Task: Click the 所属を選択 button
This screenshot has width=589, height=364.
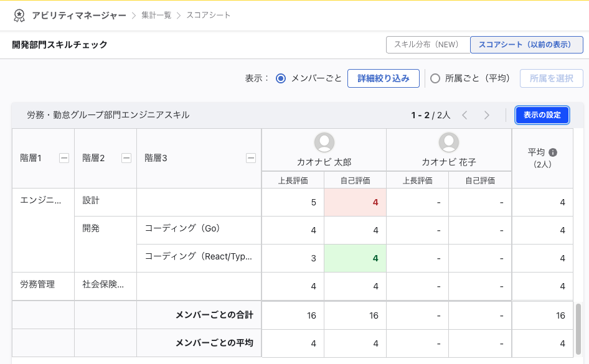Action: coord(552,78)
